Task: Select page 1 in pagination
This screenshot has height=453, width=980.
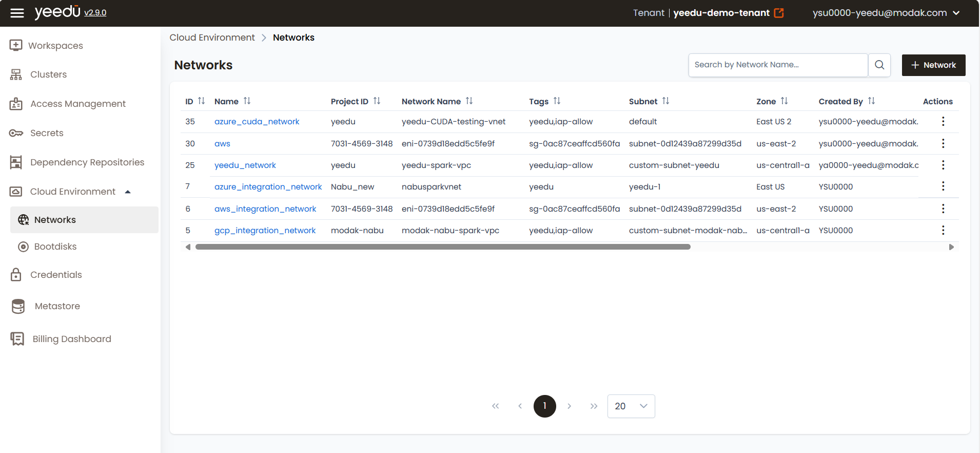Action: (x=545, y=406)
